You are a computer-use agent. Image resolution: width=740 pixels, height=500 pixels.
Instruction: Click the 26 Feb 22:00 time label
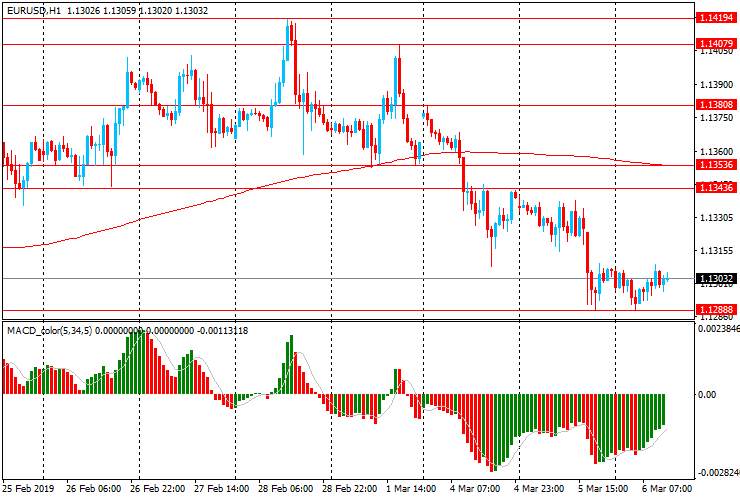click(x=158, y=488)
